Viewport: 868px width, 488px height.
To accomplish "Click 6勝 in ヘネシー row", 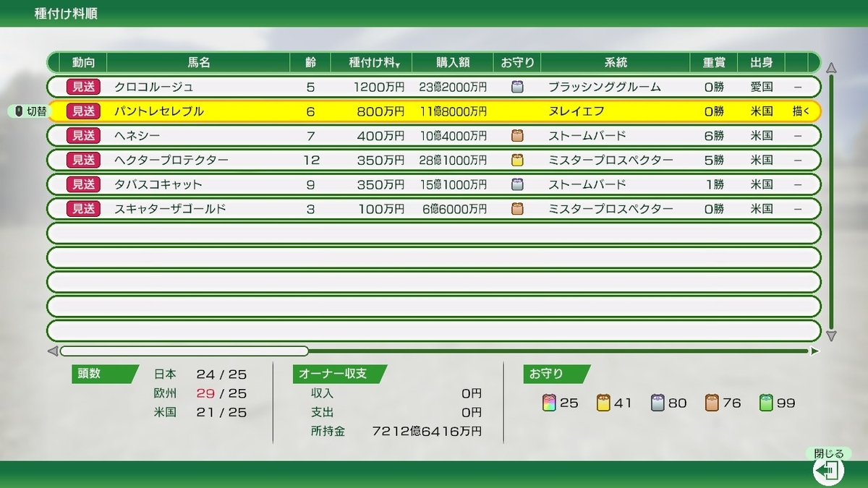I will click(715, 135).
